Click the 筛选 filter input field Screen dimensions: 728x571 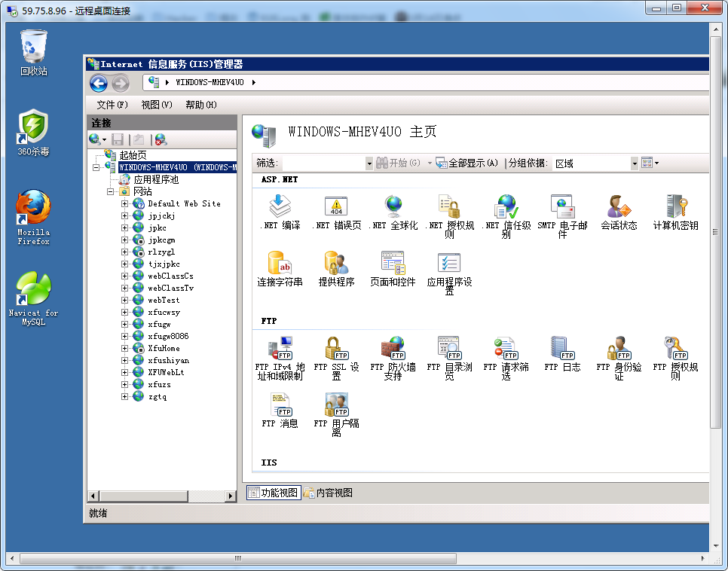click(323, 163)
